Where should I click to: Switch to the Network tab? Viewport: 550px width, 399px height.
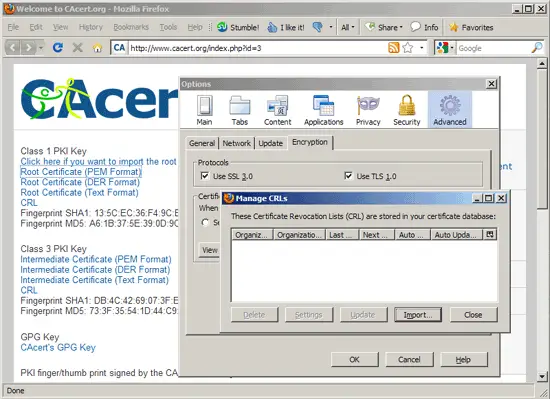pos(236,143)
